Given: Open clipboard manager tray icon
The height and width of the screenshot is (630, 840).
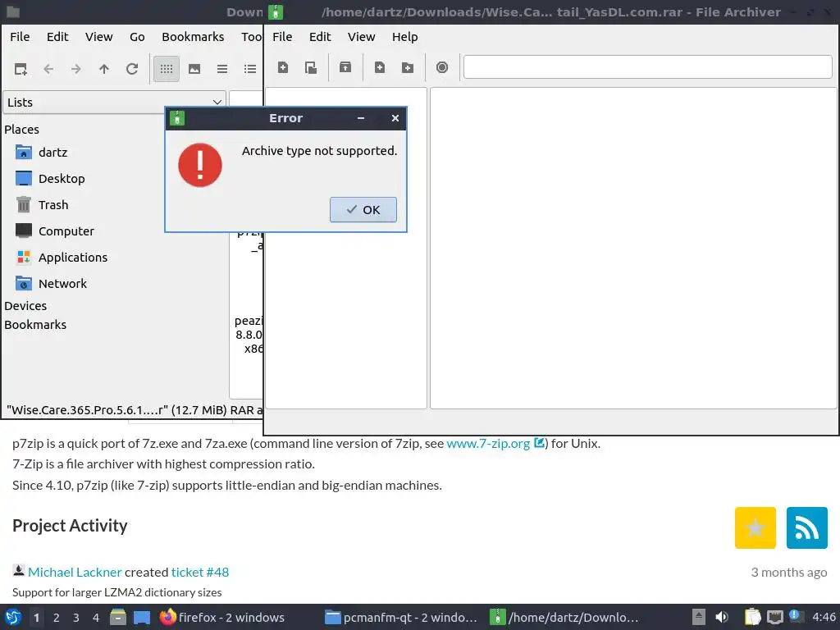Looking at the screenshot, I should click(x=752, y=617).
